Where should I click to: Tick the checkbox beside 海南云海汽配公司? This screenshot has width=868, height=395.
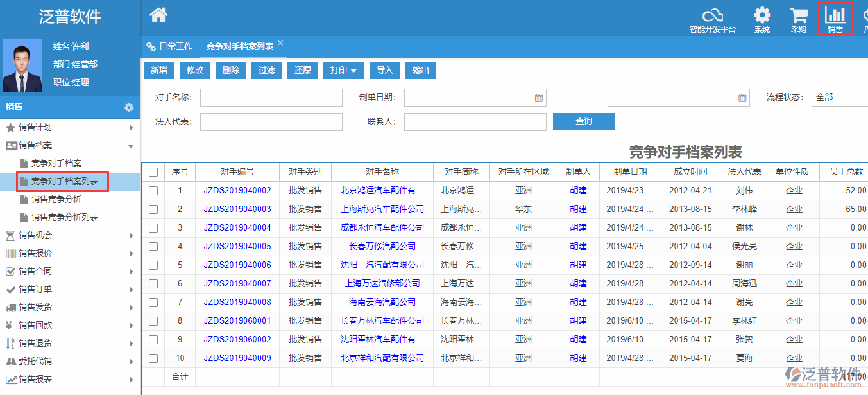point(153,303)
